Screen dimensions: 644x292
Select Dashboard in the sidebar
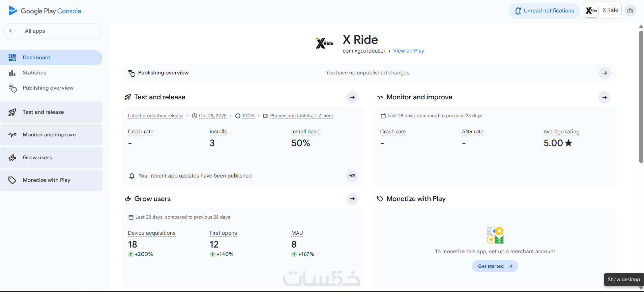pos(36,58)
